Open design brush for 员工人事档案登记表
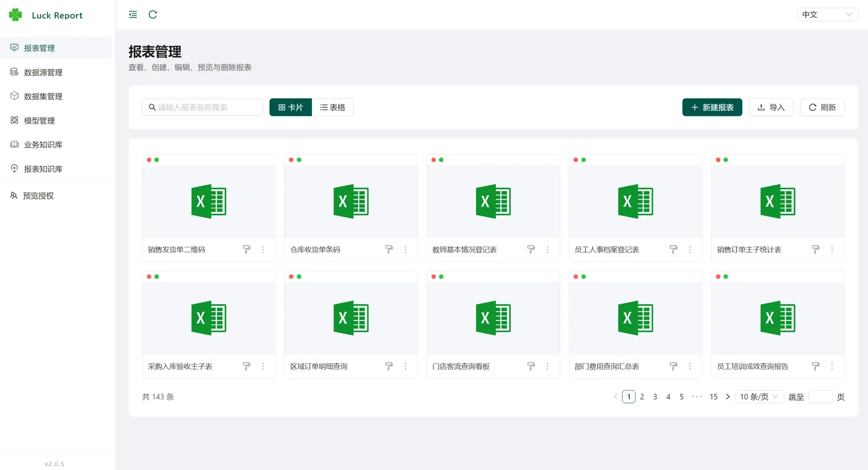 point(674,249)
